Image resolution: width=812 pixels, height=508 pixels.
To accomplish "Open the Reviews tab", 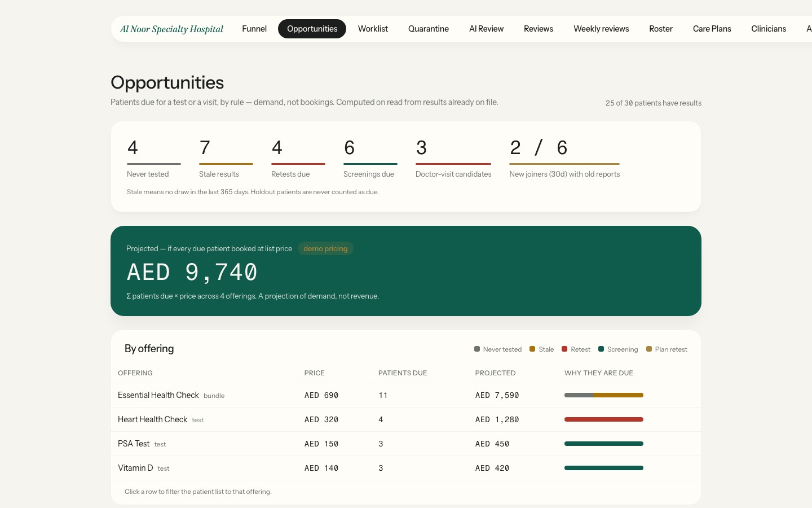I will (539, 29).
